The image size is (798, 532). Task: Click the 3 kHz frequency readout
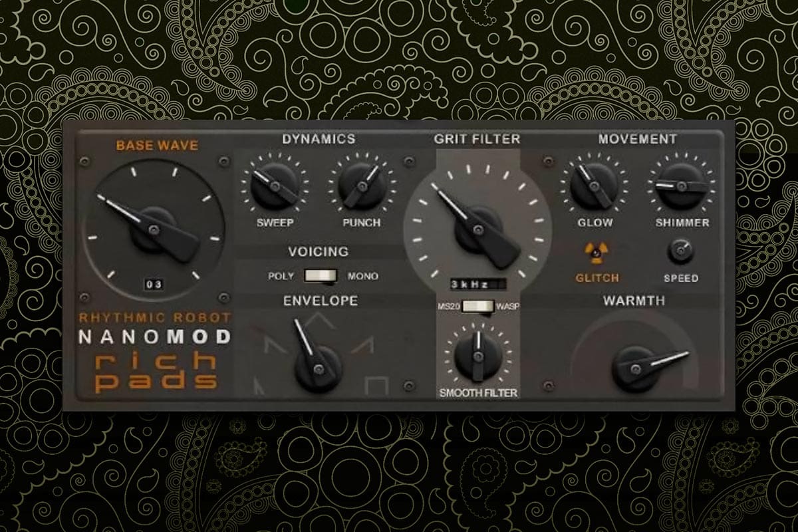[x=477, y=284]
